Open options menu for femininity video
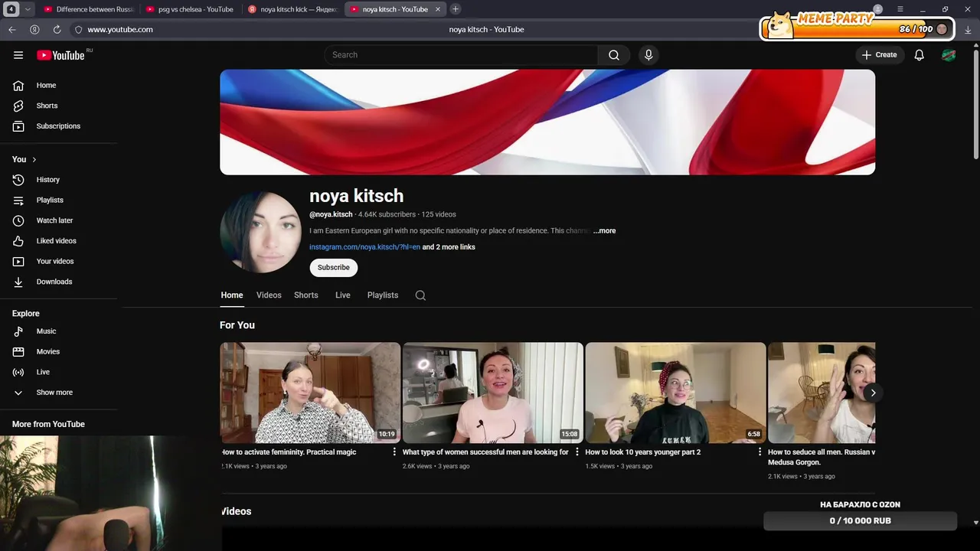Image resolution: width=980 pixels, height=551 pixels. coord(394,452)
